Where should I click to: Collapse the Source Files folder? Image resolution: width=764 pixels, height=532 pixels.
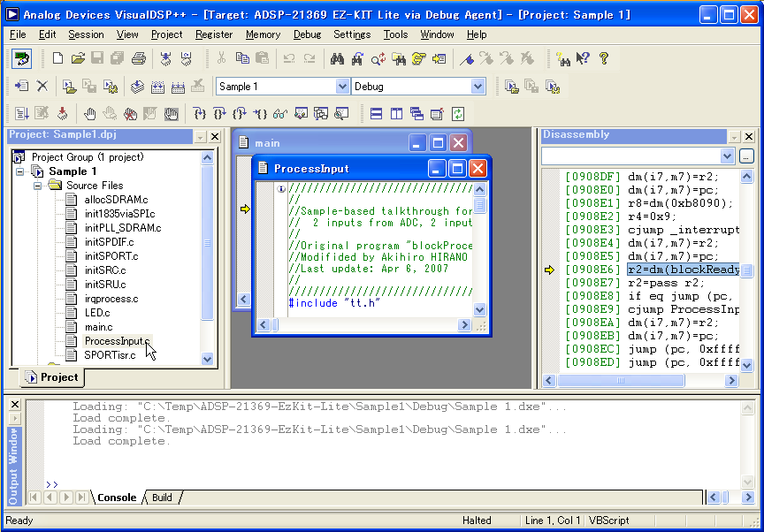tap(37, 186)
